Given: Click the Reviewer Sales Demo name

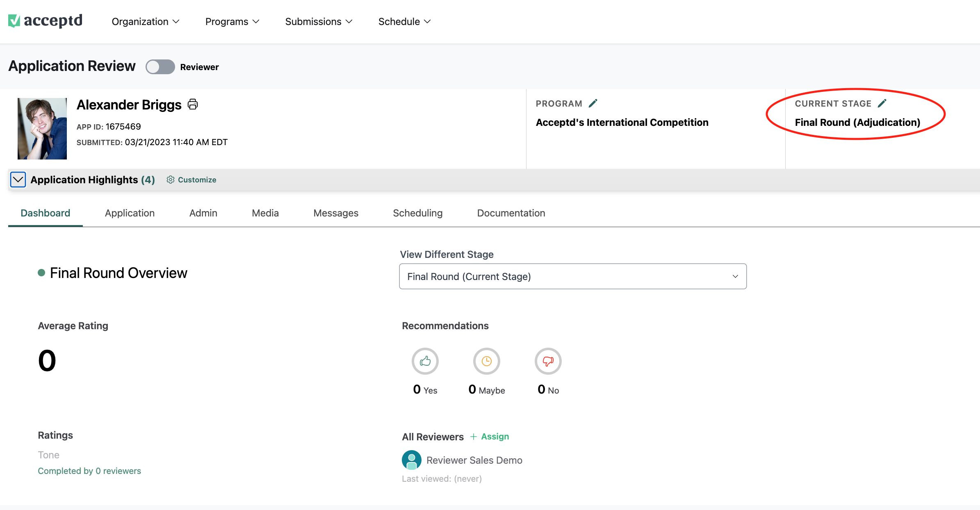Looking at the screenshot, I should pyautogui.click(x=474, y=460).
